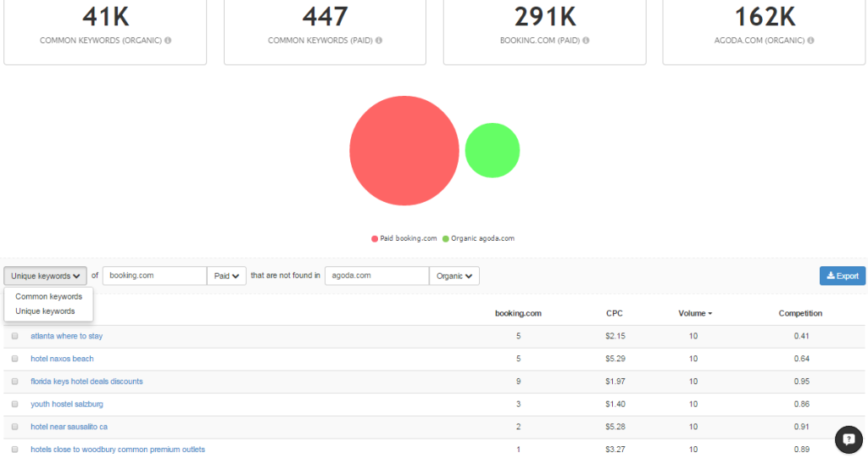868x458 pixels.
Task: Click info icon beside Common Keywords (Paid)
Action: [379, 41]
